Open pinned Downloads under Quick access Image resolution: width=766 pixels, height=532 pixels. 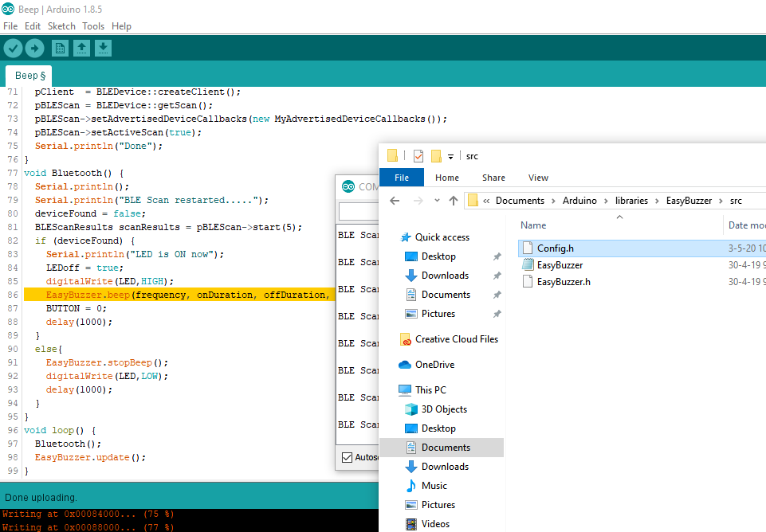[x=445, y=276]
